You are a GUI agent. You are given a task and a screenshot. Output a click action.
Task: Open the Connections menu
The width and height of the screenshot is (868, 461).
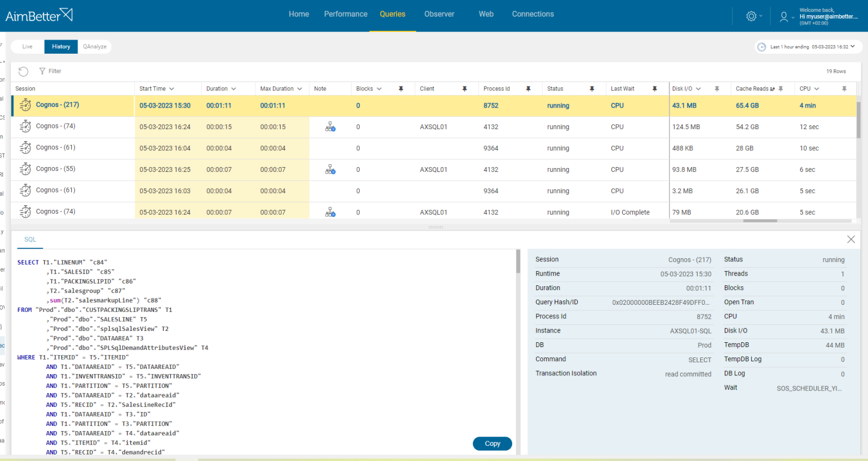coord(533,14)
